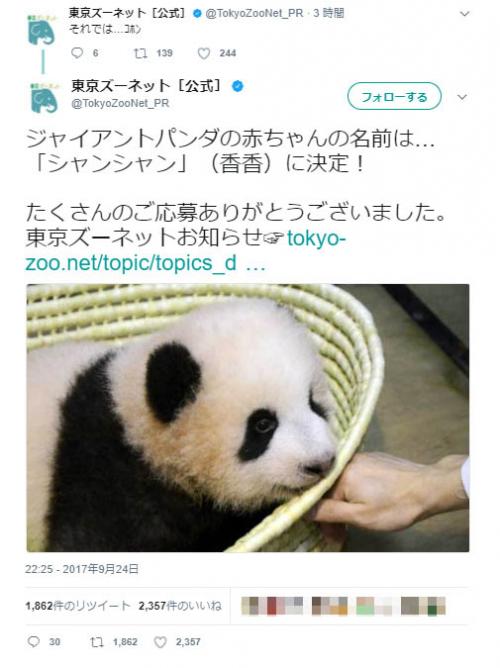Click the reply icon with 30 replies

click(34, 642)
